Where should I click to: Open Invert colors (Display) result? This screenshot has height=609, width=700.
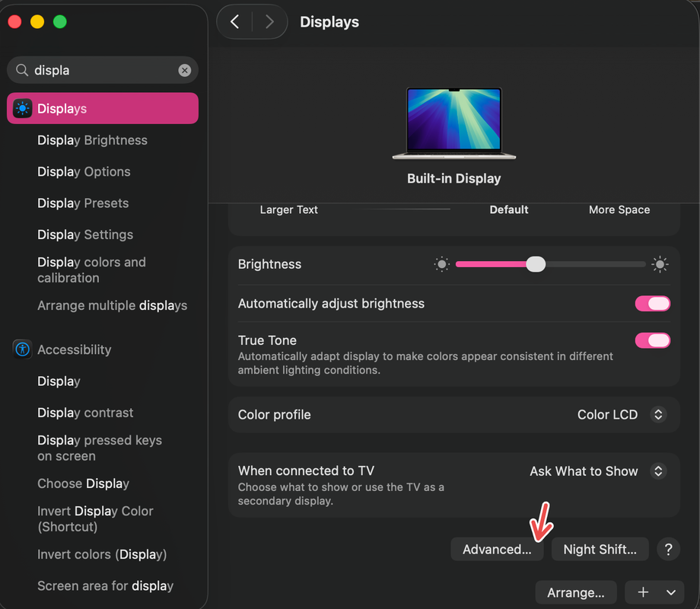pos(102,554)
